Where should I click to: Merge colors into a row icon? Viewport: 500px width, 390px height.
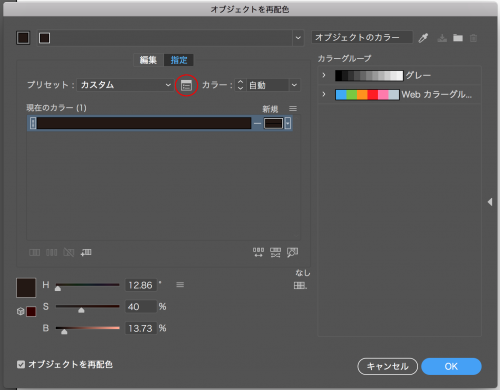34,252
